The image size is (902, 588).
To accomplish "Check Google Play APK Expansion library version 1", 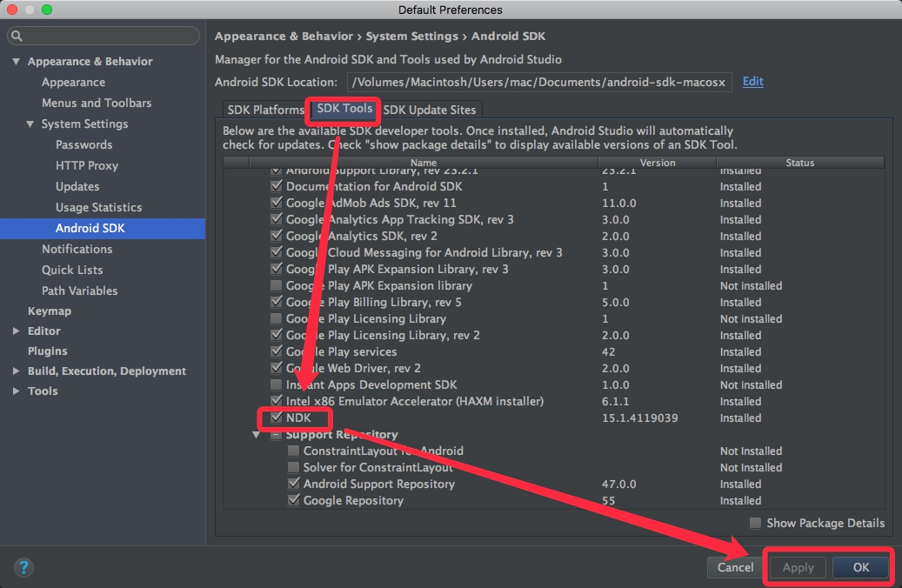I will 276,285.
